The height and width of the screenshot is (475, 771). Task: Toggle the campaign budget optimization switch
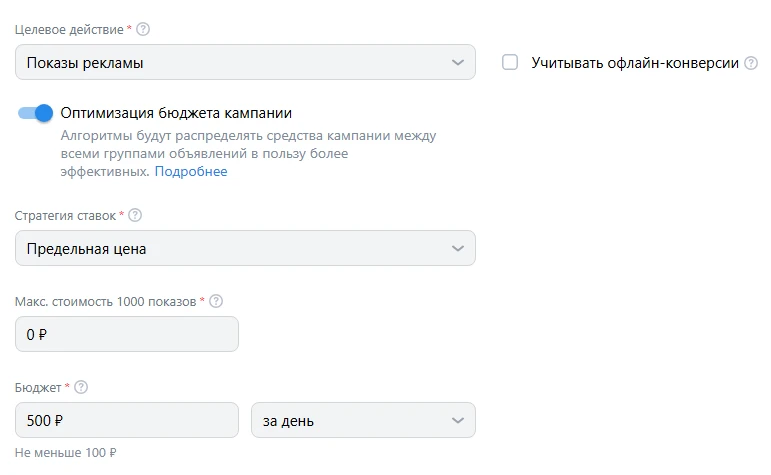35,113
